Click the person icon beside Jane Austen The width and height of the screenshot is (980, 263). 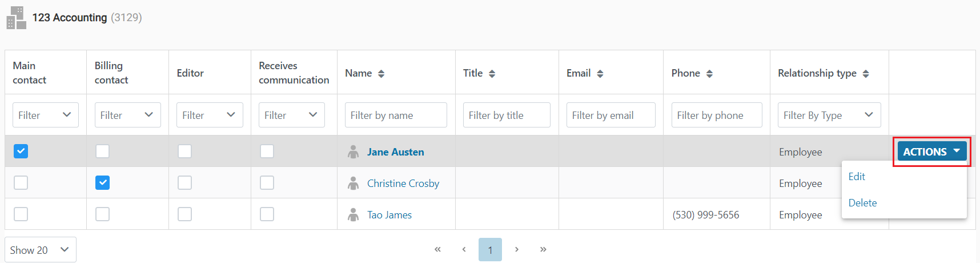point(354,152)
